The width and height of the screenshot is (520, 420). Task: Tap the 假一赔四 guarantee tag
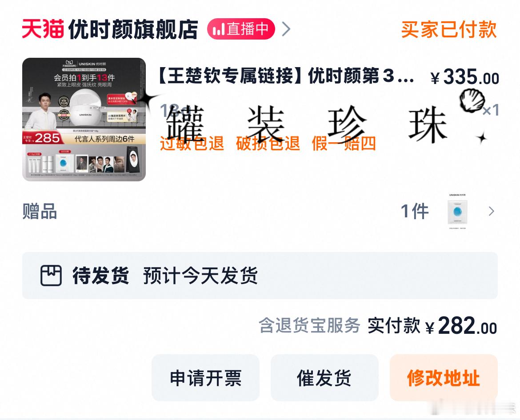point(344,144)
